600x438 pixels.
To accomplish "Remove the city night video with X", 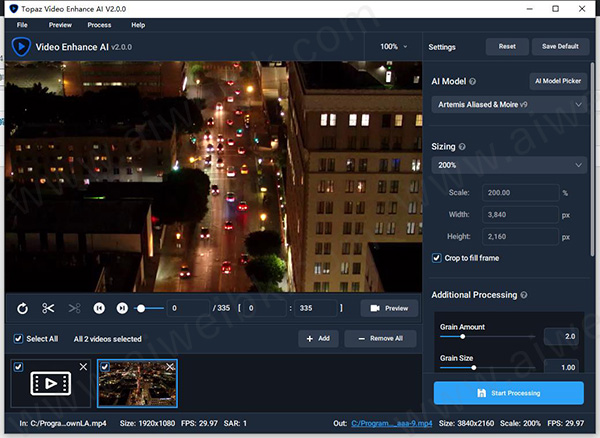I will [170, 367].
